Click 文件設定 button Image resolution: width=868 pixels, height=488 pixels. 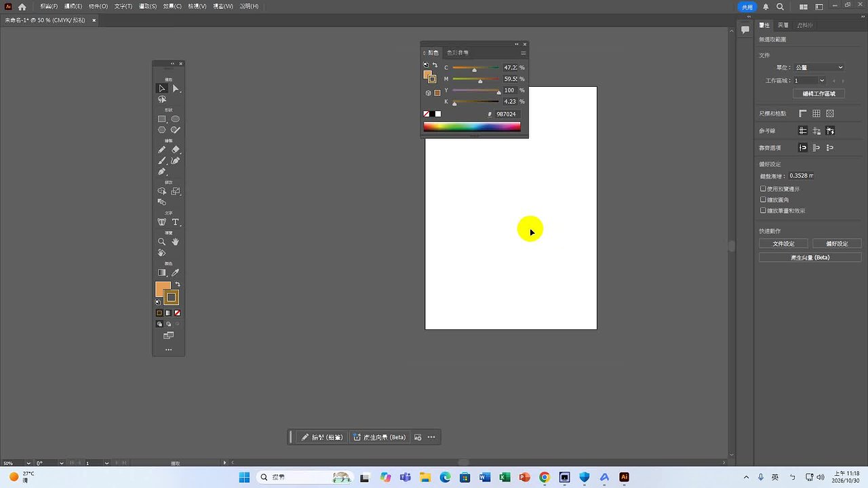coord(783,243)
